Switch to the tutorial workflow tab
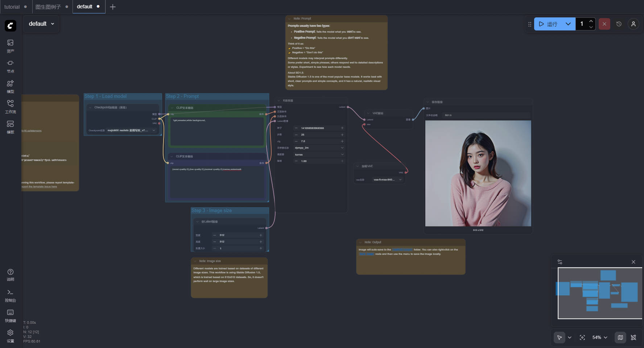The height and width of the screenshot is (348, 644). click(12, 7)
